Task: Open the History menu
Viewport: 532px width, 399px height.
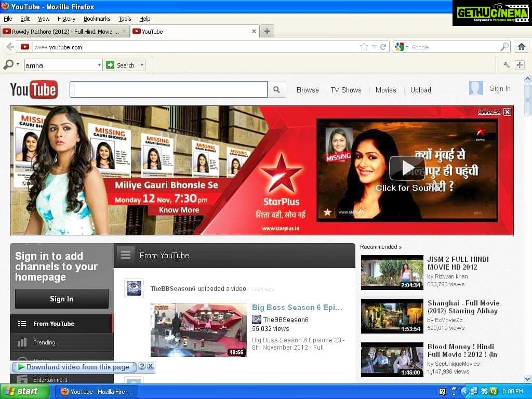Action: (66, 19)
